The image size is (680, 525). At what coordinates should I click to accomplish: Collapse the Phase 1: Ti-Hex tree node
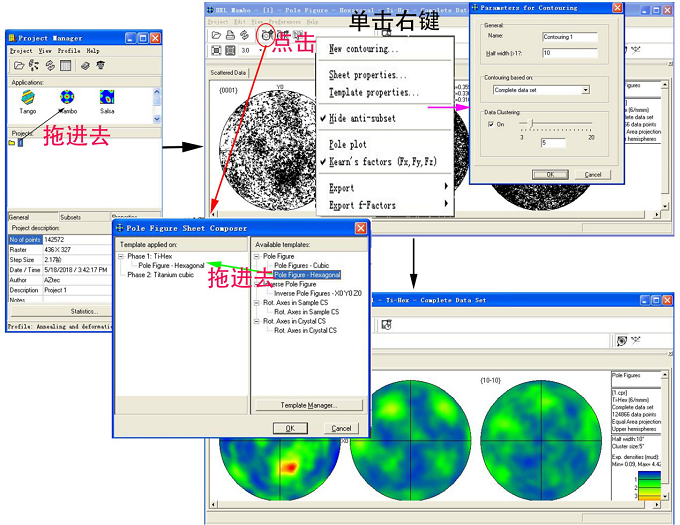(x=121, y=256)
